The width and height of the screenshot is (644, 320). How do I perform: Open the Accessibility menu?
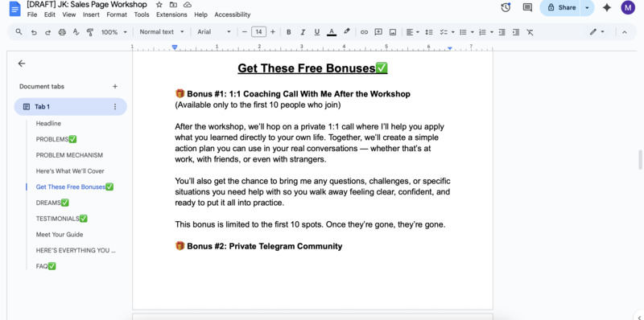233,14
